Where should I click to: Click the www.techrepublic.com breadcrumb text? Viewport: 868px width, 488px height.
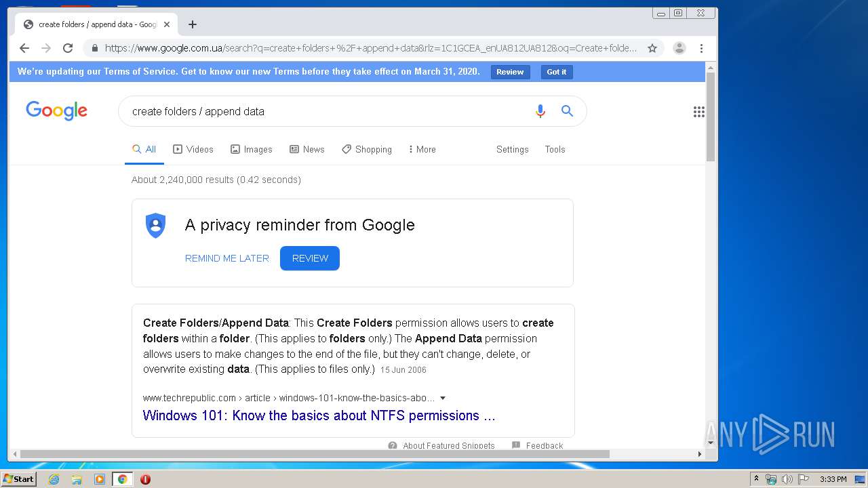[x=189, y=398]
